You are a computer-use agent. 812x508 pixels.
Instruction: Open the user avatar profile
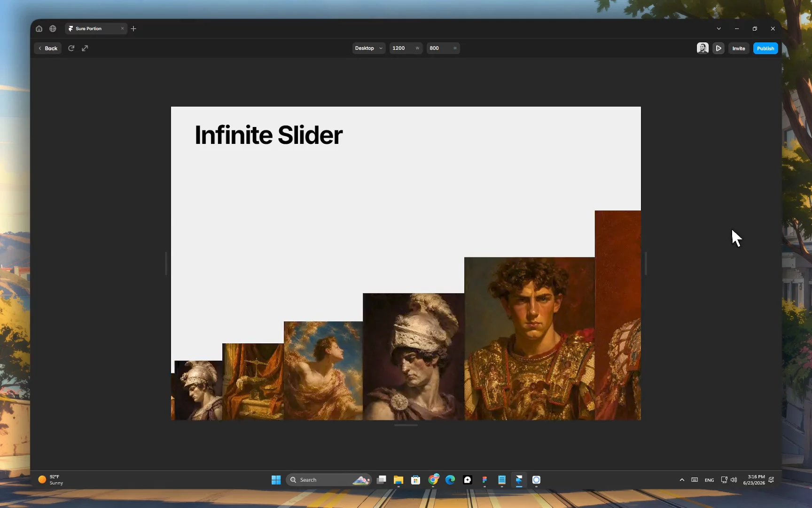[x=703, y=48]
